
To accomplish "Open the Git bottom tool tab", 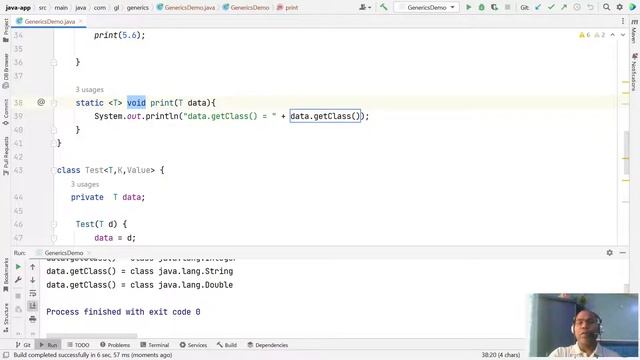I will [x=23, y=345].
